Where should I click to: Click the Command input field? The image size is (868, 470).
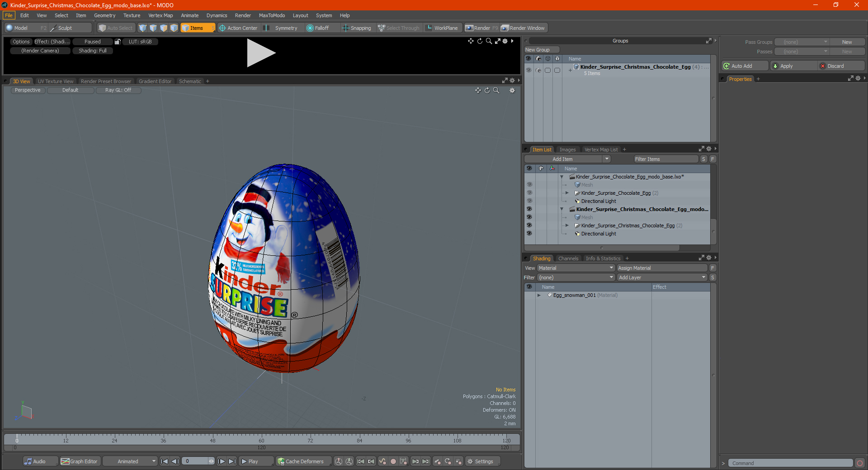[790, 463]
